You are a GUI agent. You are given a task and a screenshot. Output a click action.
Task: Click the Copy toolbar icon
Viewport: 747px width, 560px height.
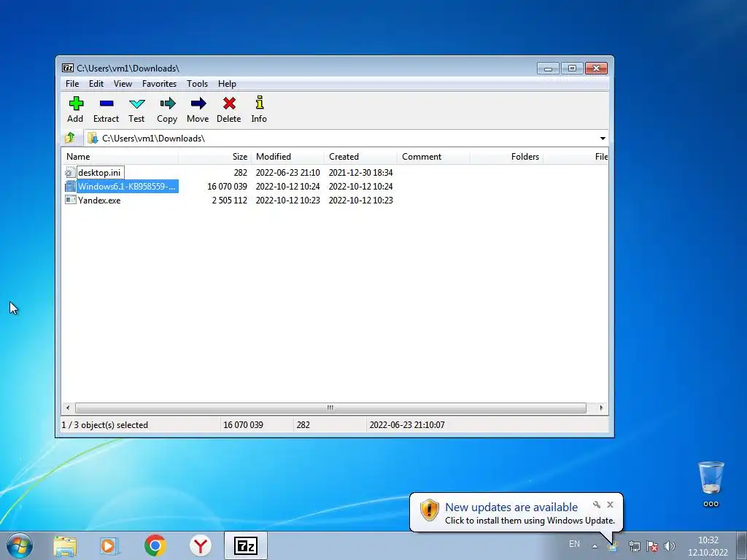(x=167, y=104)
